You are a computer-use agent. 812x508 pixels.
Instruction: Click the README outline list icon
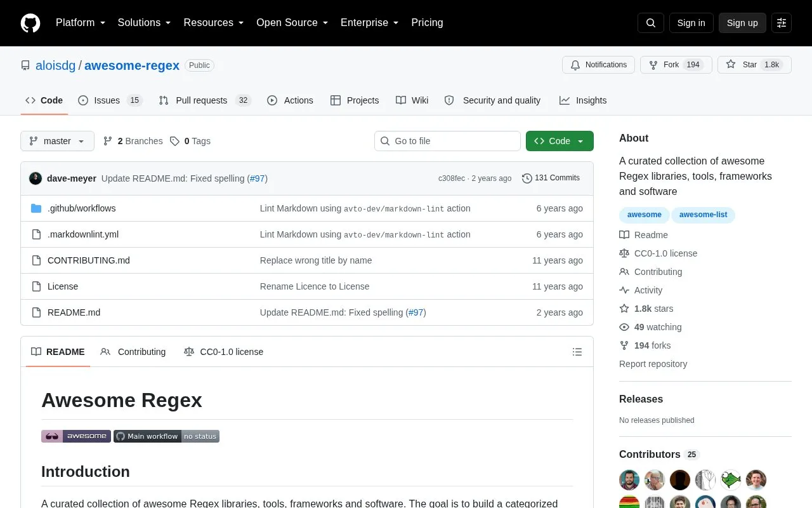click(577, 352)
